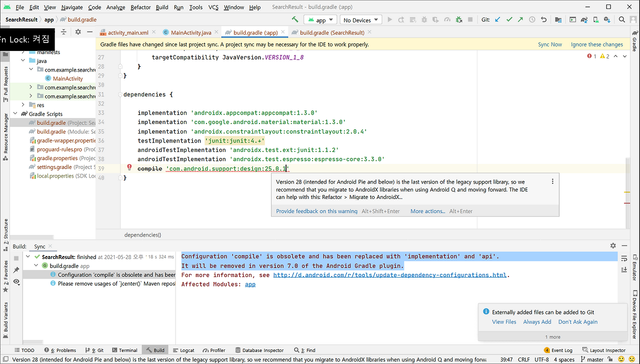The height and width of the screenshot is (364, 640).
Task: Toggle the Logcat tool window button
Action: pyautogui.click(x=183, y=350)
